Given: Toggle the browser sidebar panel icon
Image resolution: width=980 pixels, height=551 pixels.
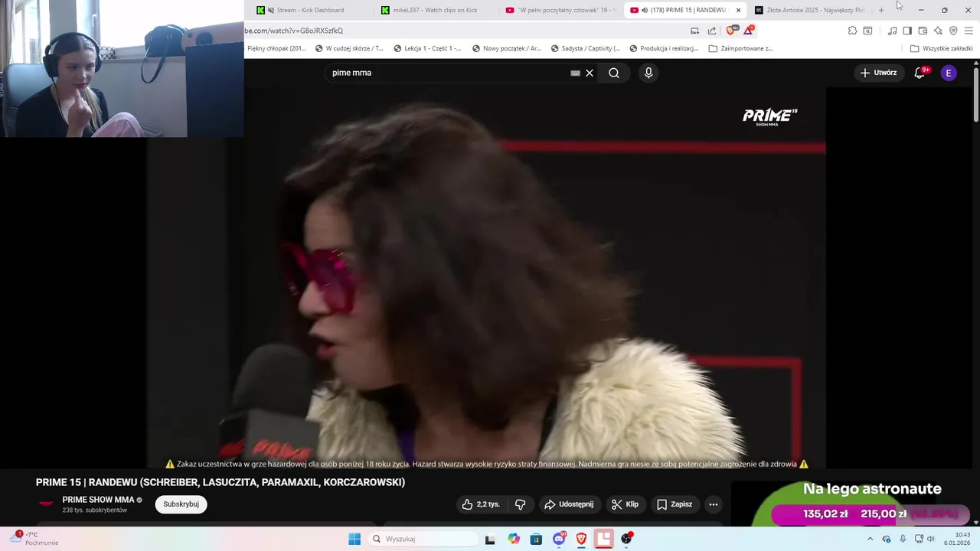Looking at the screenshot, I should [x=907, y=31].
